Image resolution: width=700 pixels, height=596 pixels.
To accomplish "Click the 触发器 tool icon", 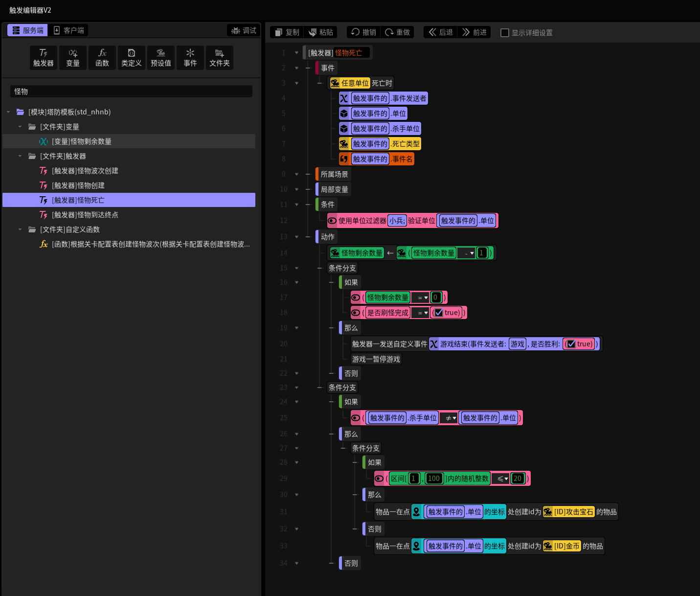I will [x=44, y=58].
